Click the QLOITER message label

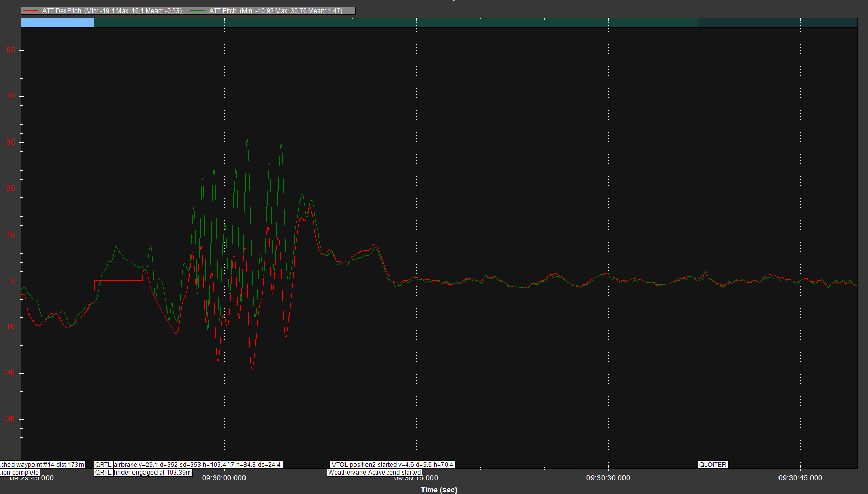pos(713,465)
